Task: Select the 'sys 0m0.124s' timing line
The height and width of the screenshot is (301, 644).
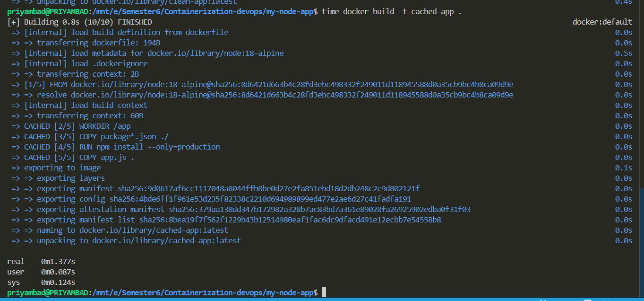Action: 40,282
